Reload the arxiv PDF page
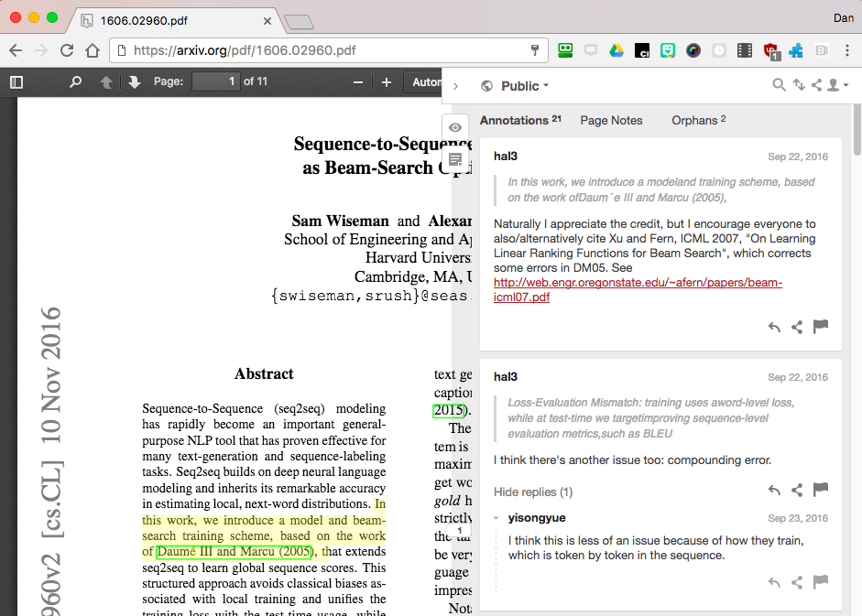The image size is (862, 616). pos(67,50)
